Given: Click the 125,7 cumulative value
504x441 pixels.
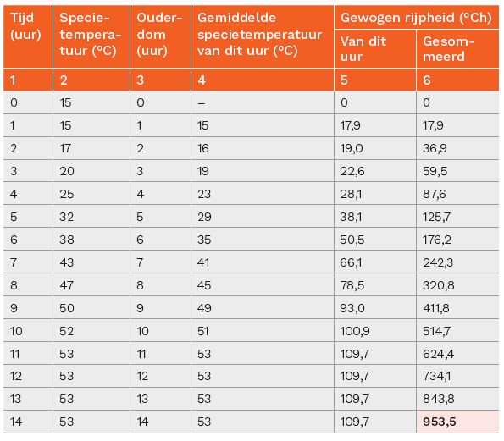Looking at the screenshot, I should tap(457, 217).
